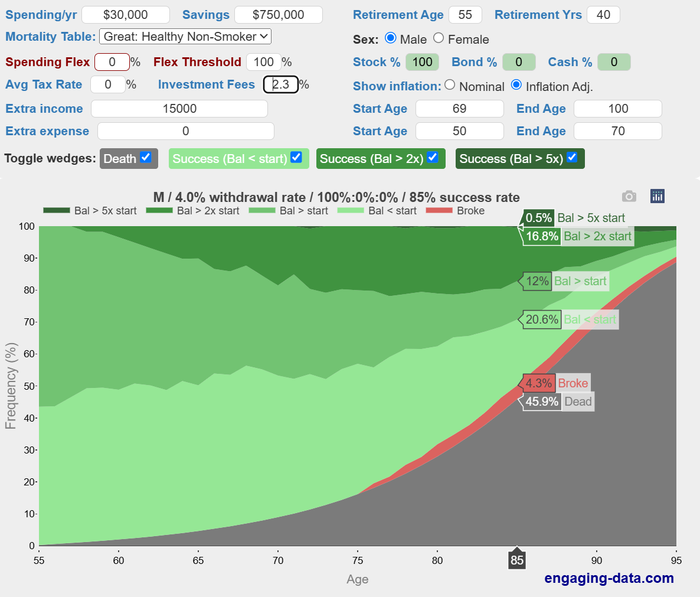
Task: Click the Show inflation label
Action: pos(397,86)
